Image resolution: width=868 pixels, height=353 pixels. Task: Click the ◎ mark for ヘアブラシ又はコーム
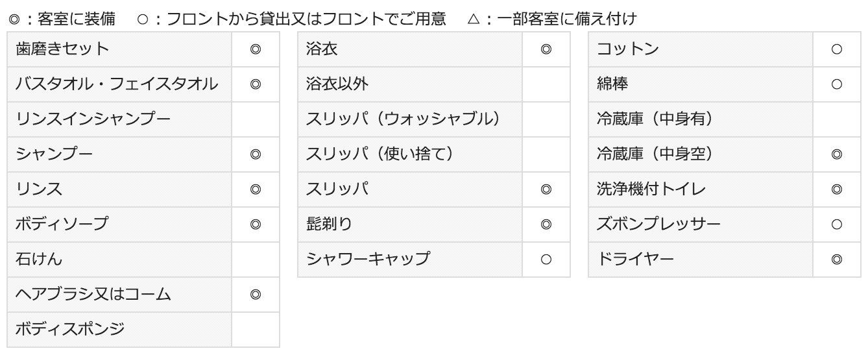coord(256,295)
